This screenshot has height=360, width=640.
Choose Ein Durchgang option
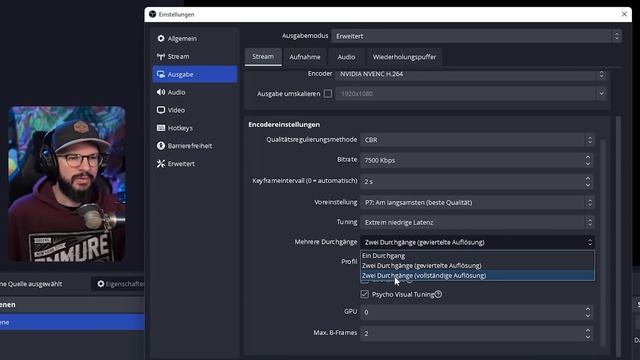(x=477, y=256)
